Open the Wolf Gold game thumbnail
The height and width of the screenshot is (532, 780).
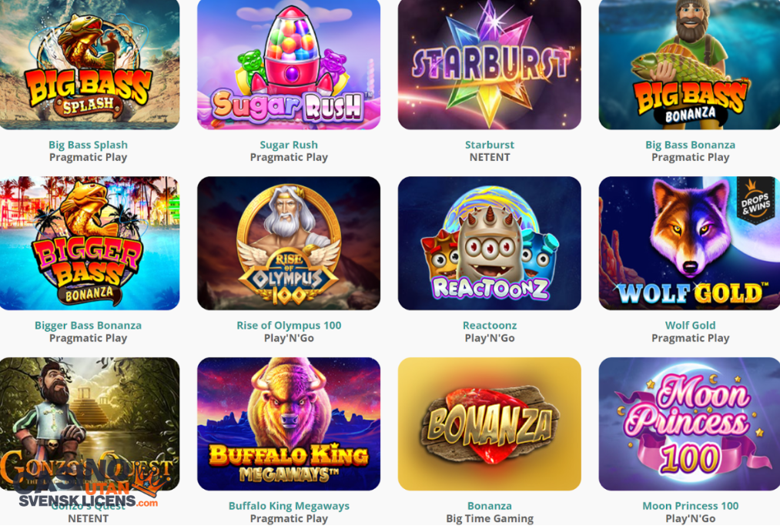pos(689,243)
